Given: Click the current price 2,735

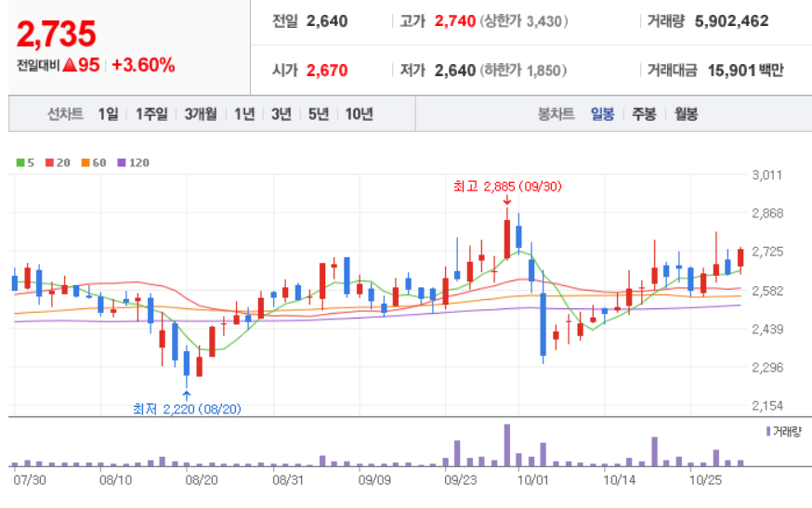Looking at the screenshot, I should coord(57,34).
